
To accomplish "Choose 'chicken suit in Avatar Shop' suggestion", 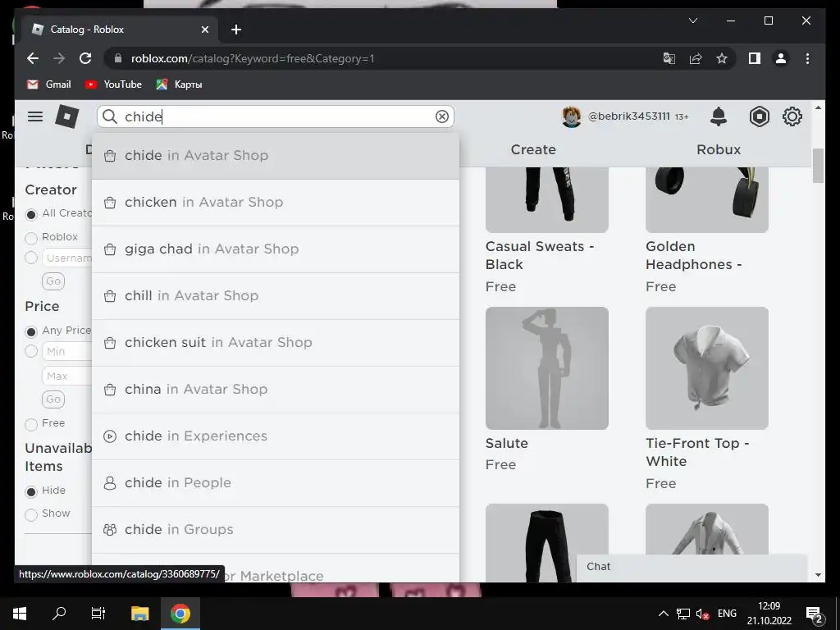I will click(276, 343).
